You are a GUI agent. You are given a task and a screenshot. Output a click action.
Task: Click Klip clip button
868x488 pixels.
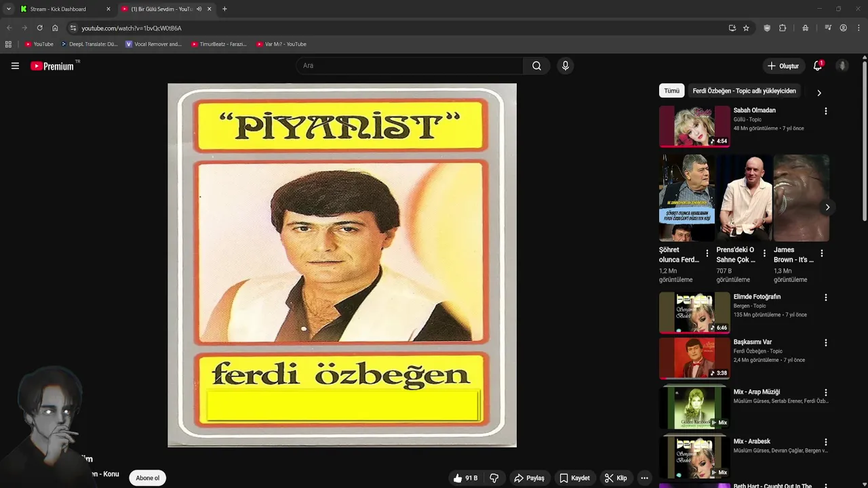[616, 478]
